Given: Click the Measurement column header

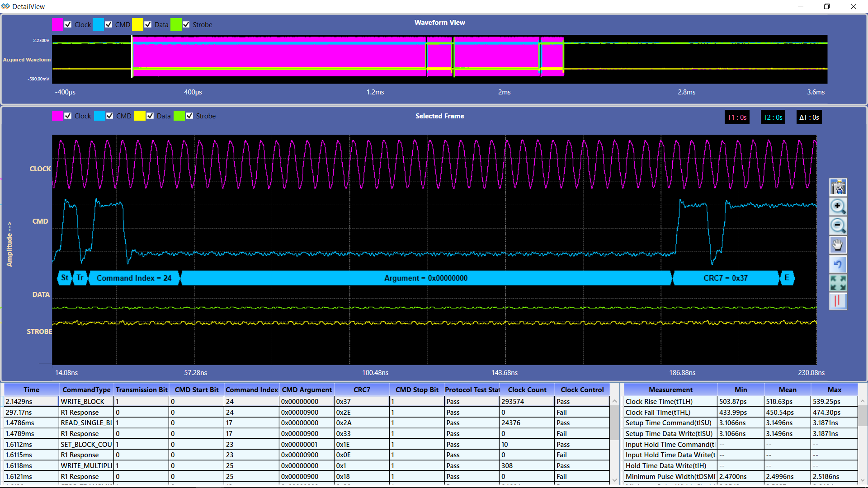Looking at the screenshot, I should (670, 389).
